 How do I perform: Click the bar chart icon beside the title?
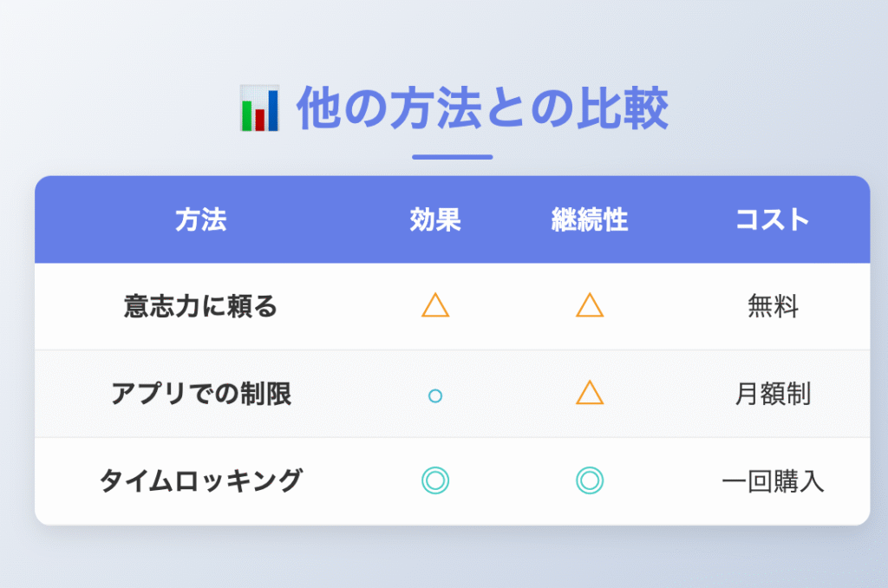point(259,108)
